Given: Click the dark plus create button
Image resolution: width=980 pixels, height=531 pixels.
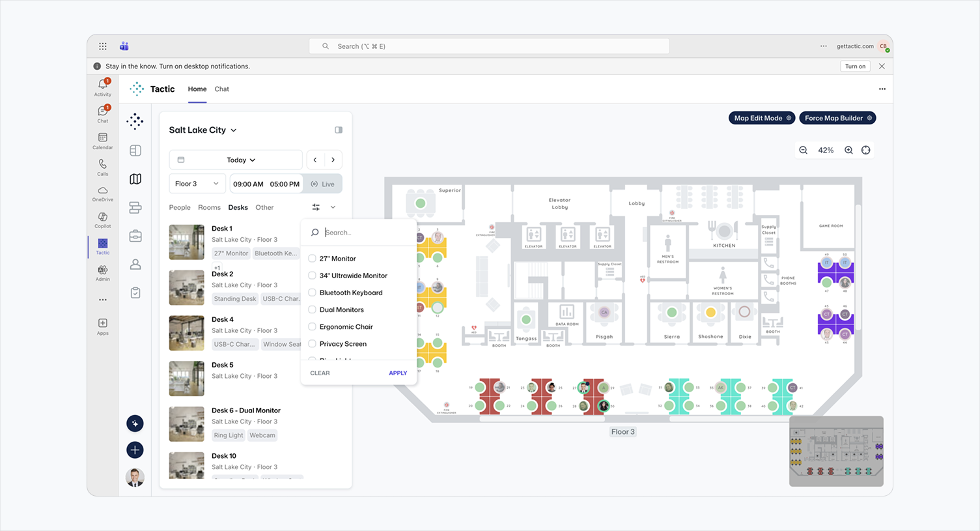Looking at the screenshot, I should tap(135, 450).
